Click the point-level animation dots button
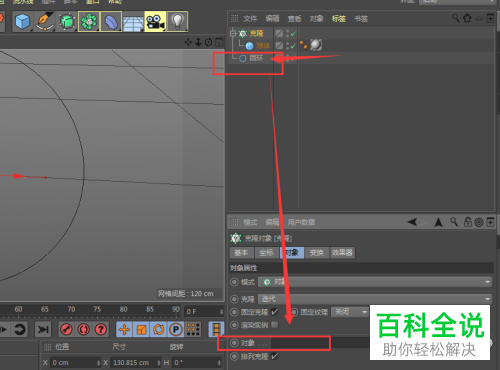The image size is (500, 370). 193,329
